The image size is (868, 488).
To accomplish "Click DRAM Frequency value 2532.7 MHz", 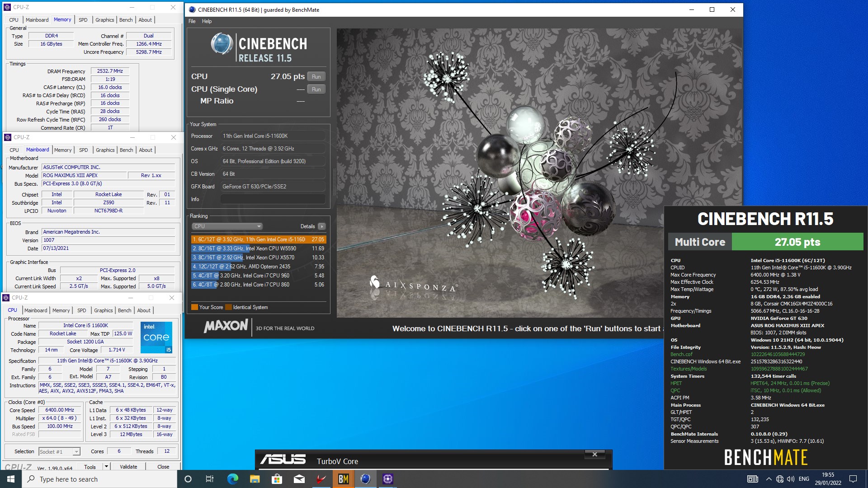I will [110, 71].
